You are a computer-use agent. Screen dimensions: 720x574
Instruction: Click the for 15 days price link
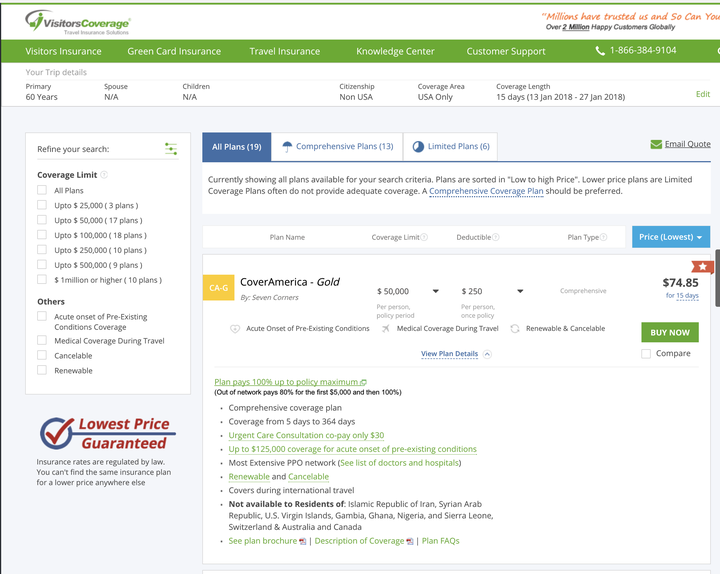[682, 296]
